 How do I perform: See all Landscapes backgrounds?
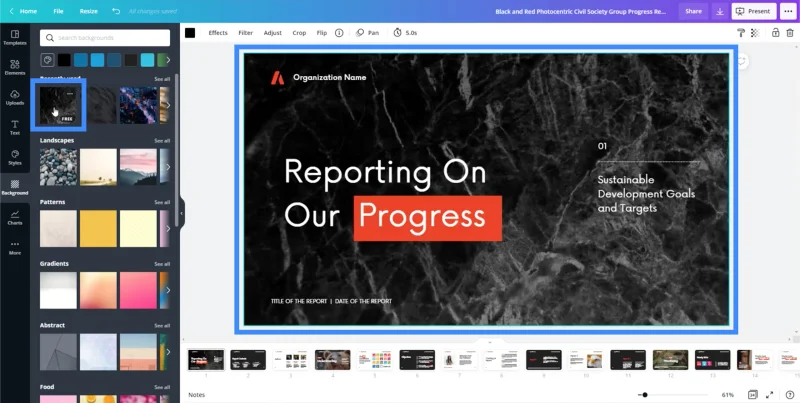point(162,141)
